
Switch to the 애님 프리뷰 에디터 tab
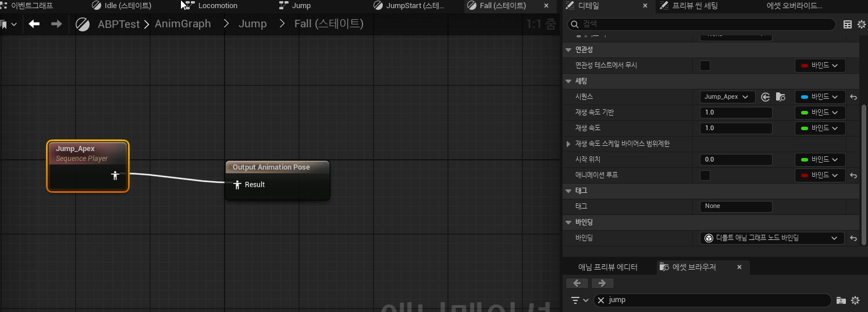[x=608, y=267]
